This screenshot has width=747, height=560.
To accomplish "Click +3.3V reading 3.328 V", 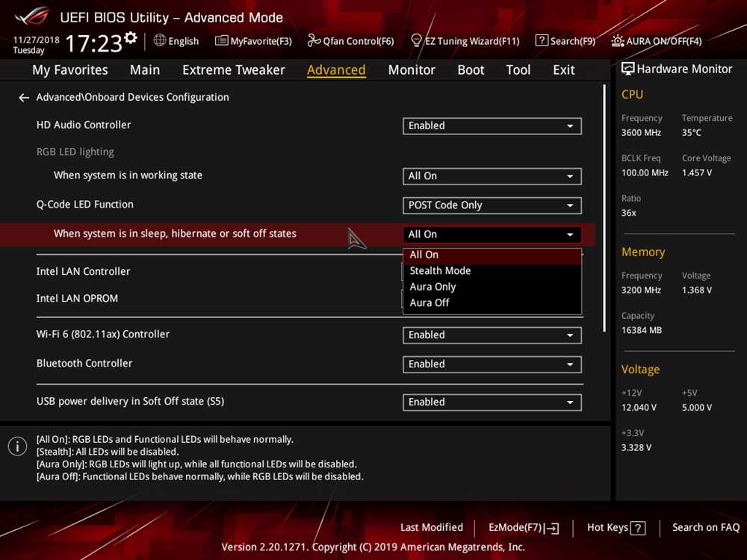I will [636, 447].
